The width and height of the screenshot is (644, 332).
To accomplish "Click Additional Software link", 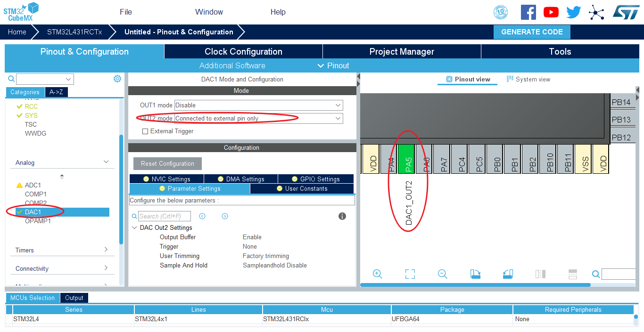I will point(232,65).
